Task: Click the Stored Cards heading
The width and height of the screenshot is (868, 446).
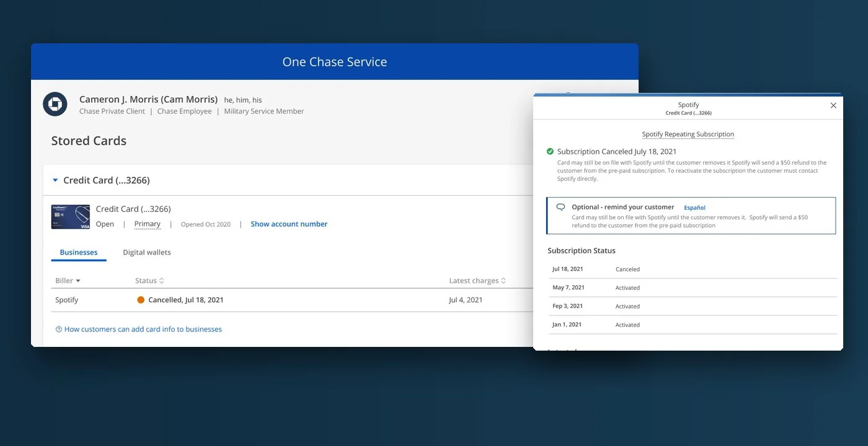Action: (x=89, y=141)
